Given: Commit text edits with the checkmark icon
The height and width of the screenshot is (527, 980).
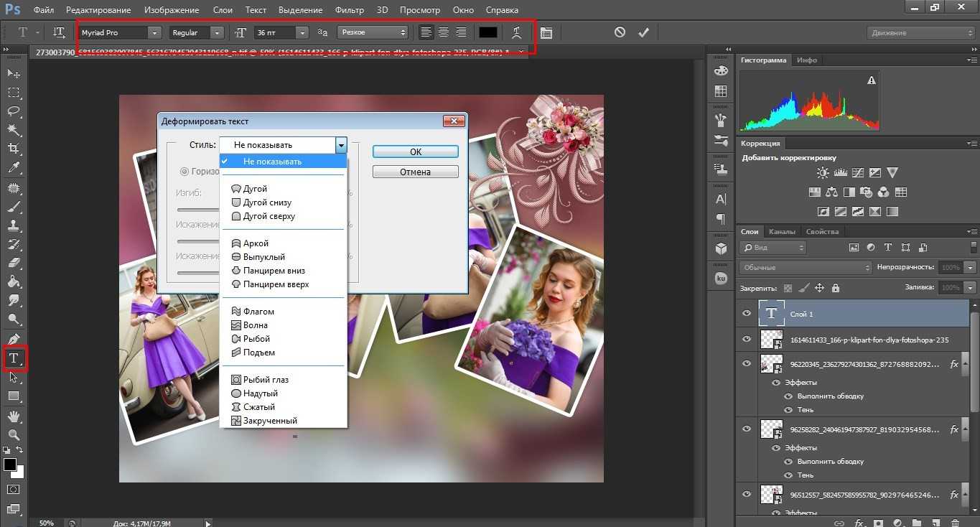Looking at the screenshot, I should point(643,32).
